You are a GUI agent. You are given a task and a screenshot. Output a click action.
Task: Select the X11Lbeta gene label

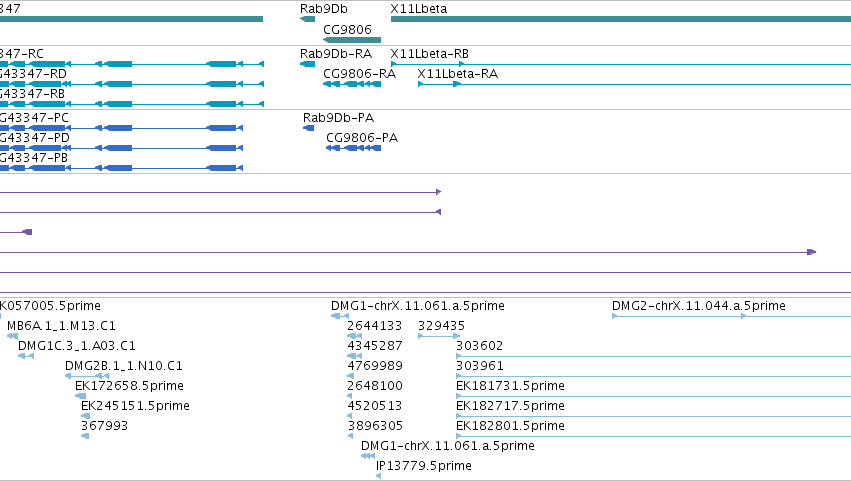(x=418, y=9)
